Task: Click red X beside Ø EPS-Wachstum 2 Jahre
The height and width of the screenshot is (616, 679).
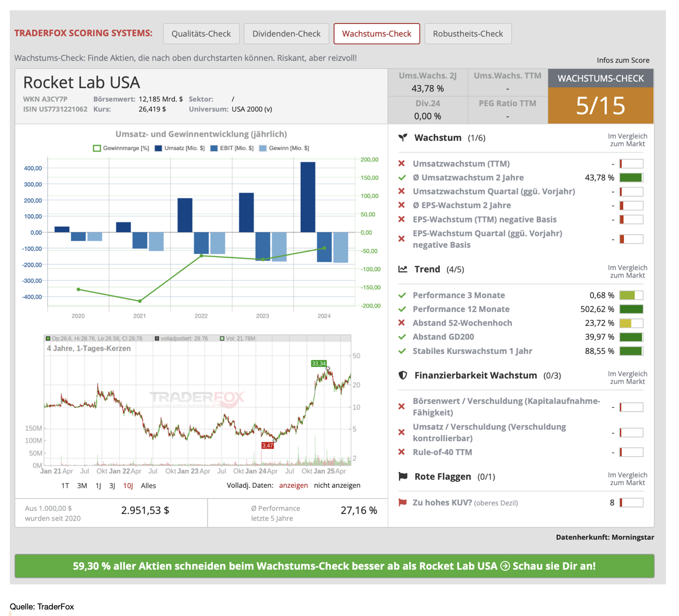Action: tap(402, 206)
